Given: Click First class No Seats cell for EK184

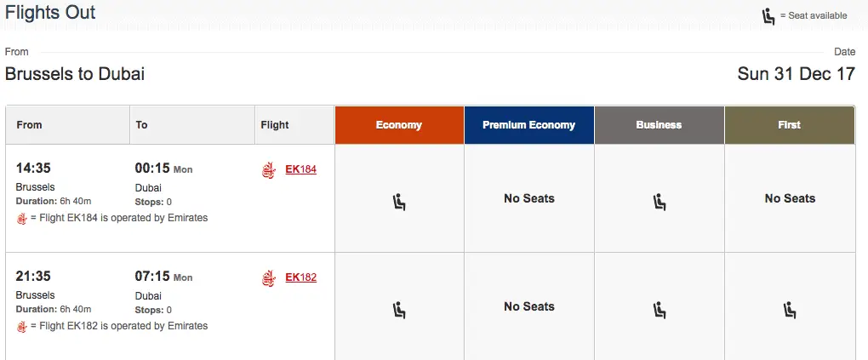Looking at the screenshot, I should click(790, 198).
